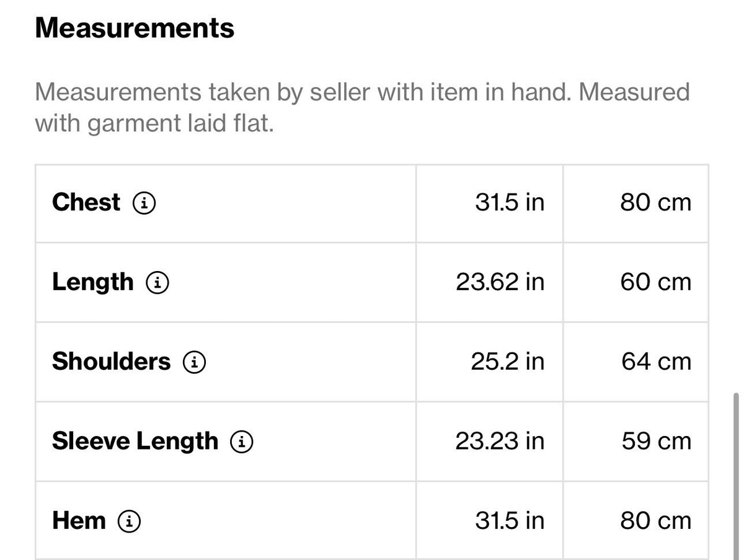Click the Chest row label
744x560 pixels.
tap(86, 202)
